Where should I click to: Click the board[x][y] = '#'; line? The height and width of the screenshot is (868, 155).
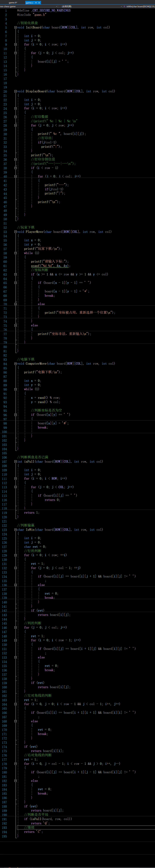53,423
